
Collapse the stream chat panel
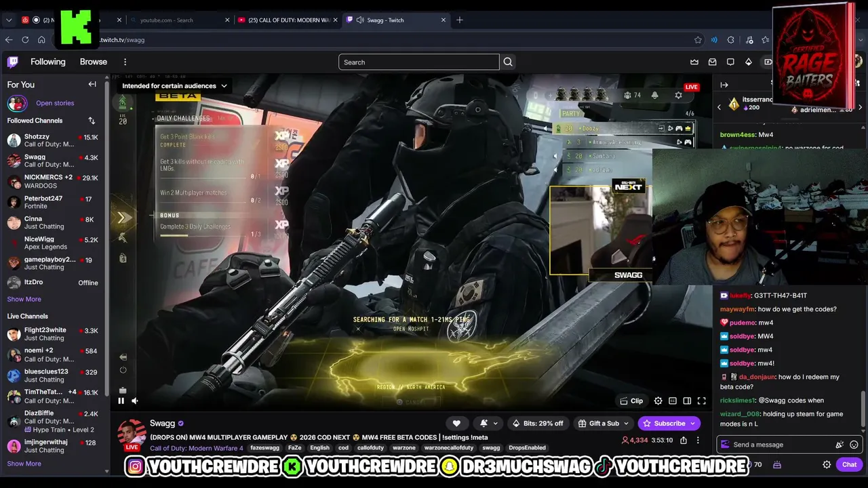click(724, 85)
